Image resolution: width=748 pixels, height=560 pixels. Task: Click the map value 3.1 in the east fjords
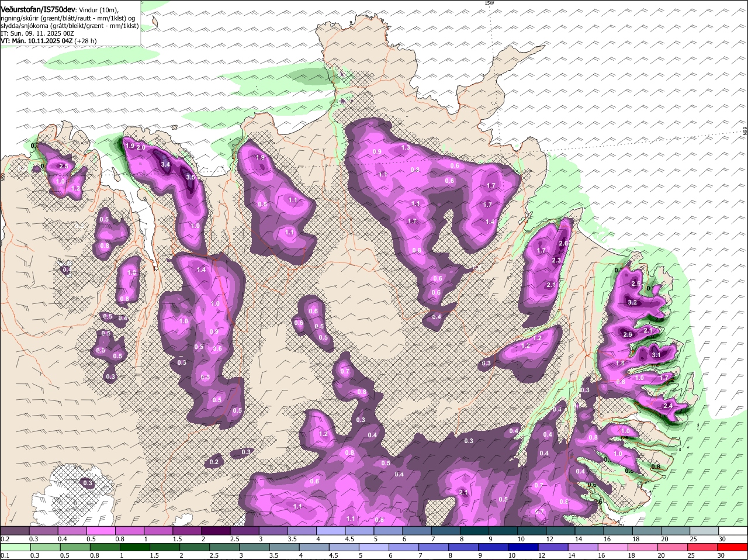click(656, 355)
